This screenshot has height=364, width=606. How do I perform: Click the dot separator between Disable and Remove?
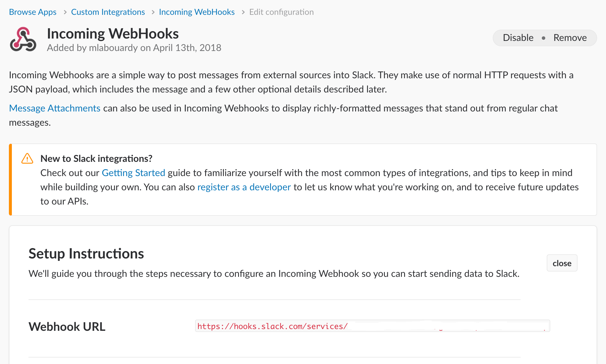click(543, 38)
